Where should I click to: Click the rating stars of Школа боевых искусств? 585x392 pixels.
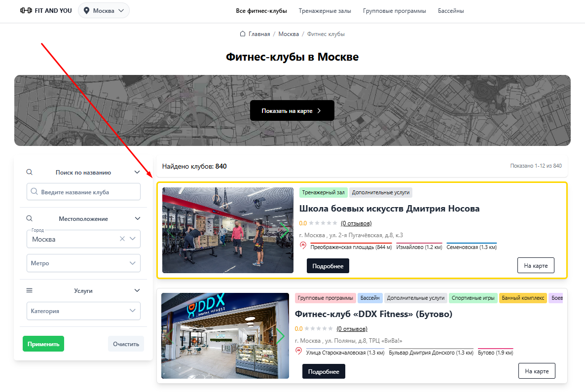323,223
